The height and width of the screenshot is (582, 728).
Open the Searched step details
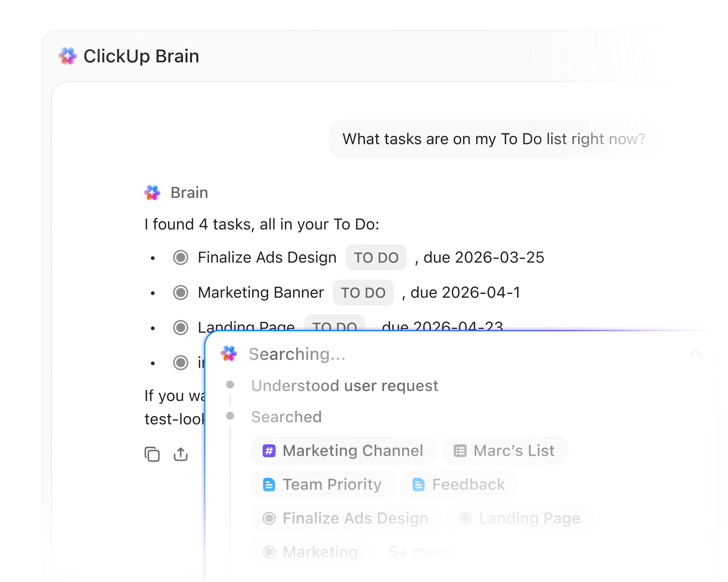(x=286, y=417)
